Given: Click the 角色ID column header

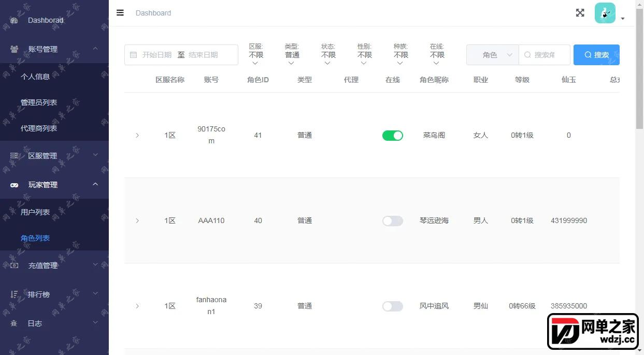Looking at the screenshot, I should click(258, 80).
